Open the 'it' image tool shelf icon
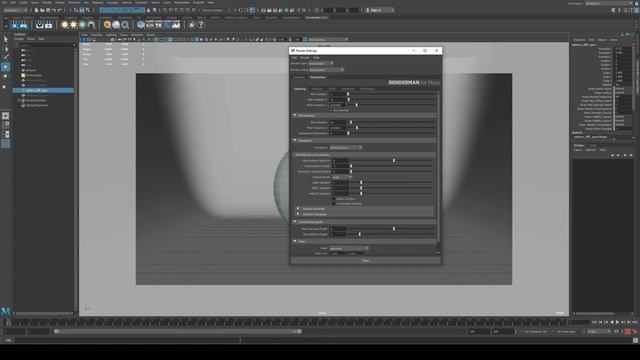The image size is (640, 360). coord(39,25)
